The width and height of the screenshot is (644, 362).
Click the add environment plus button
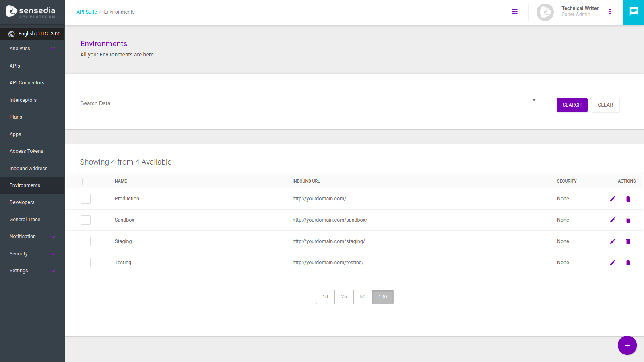coord(627,346)
